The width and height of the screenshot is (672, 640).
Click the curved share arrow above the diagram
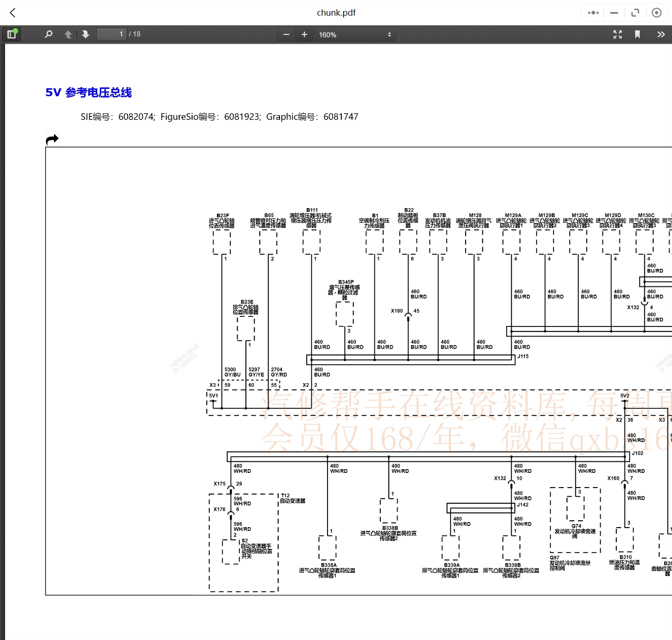point(52,139)
